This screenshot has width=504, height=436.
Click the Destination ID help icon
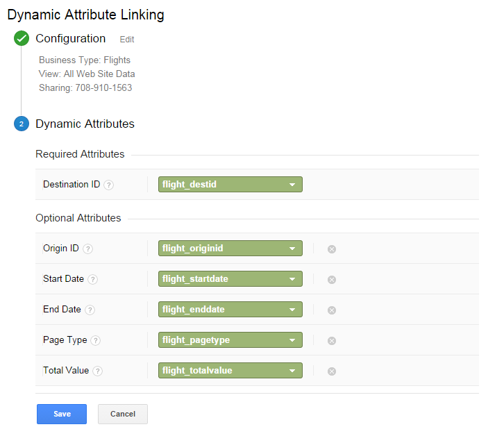(x=109, y=185)
